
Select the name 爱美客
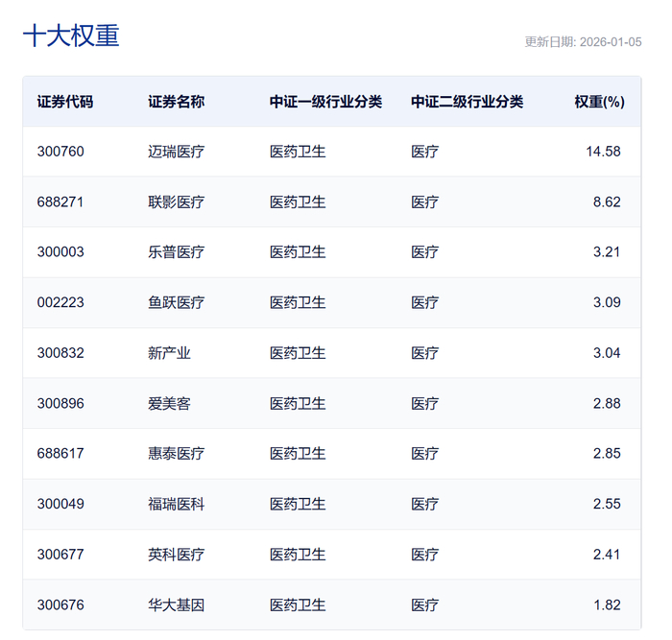tap(169, 404)
